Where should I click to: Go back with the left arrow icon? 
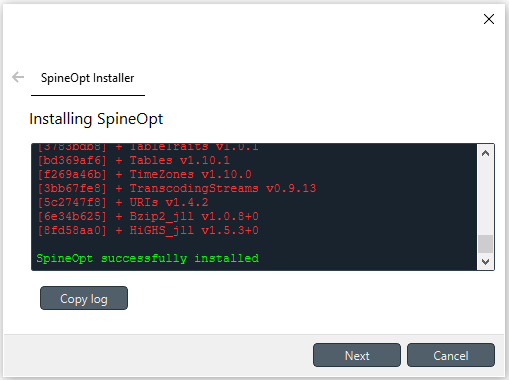pyautogui.click(x=18, y=77)
